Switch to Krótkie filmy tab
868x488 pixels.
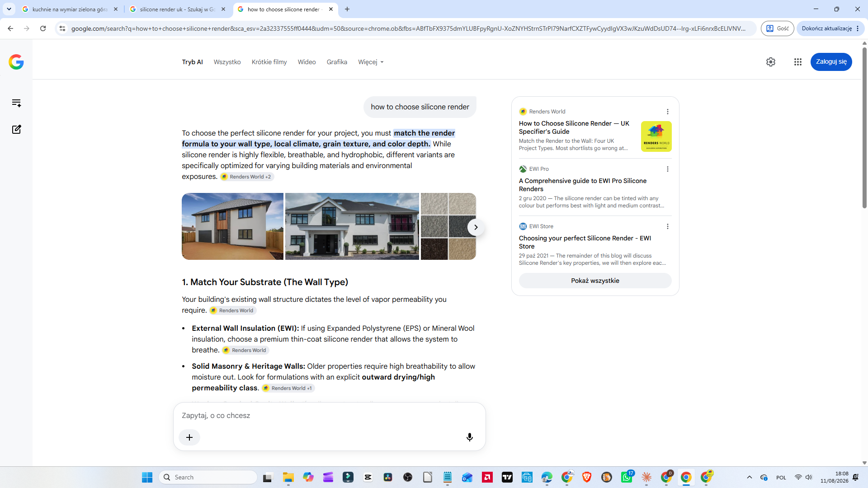[x=269, y=62]
